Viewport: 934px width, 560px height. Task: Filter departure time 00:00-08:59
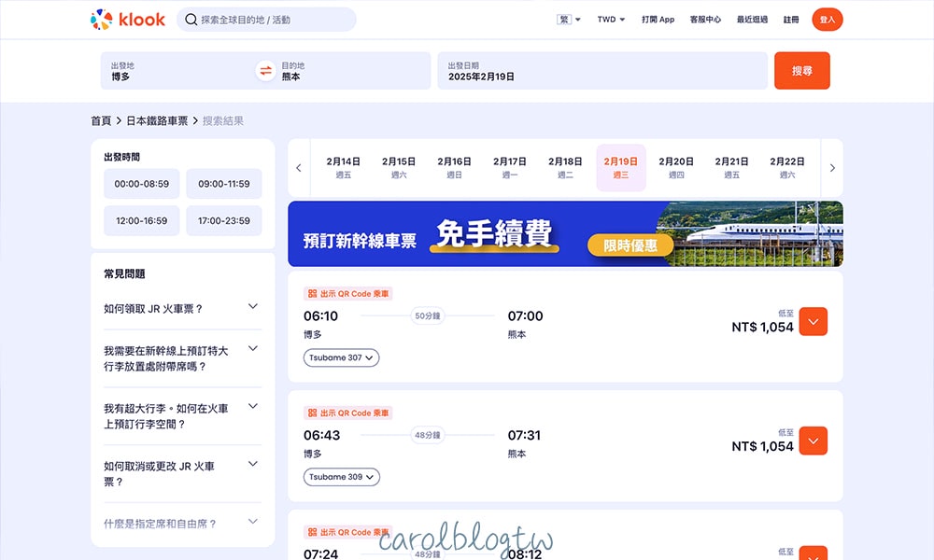tap(142, 184)
